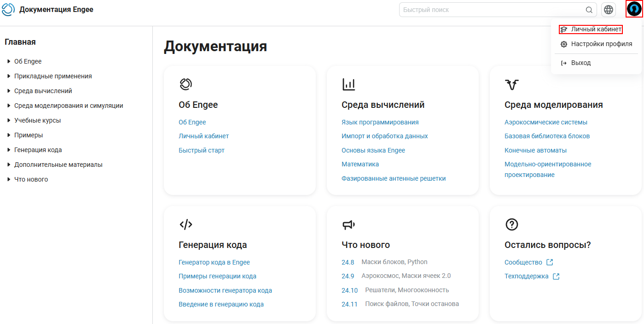
Task: Click the question mark icon of Остались вопросы
Action: [512, 224]
